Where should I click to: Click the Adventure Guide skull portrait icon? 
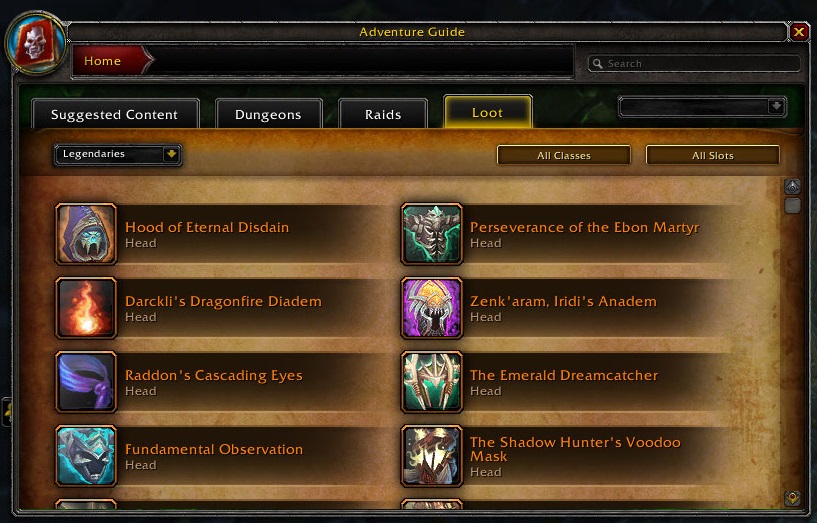(x=36, y=43)
